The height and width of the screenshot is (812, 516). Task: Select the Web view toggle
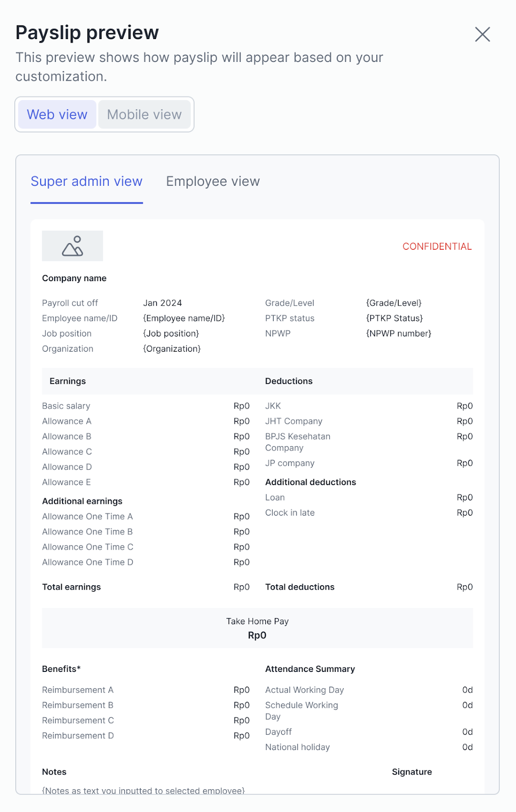coord(57,115)
